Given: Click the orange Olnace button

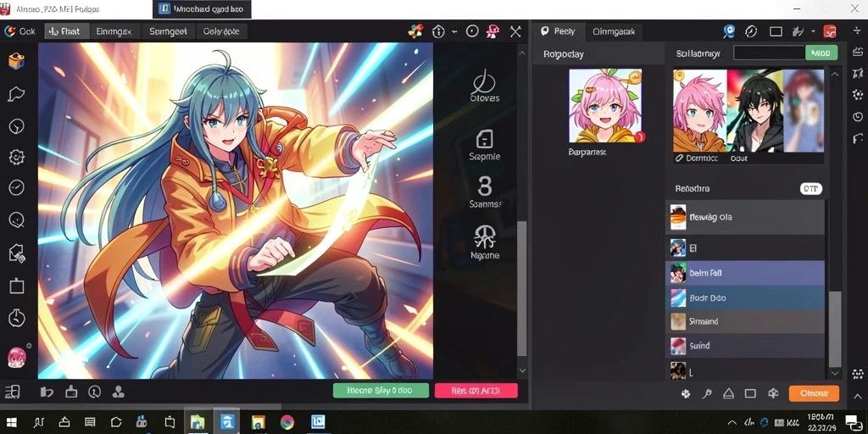Looking at the screenshot, I should point(814,393).
